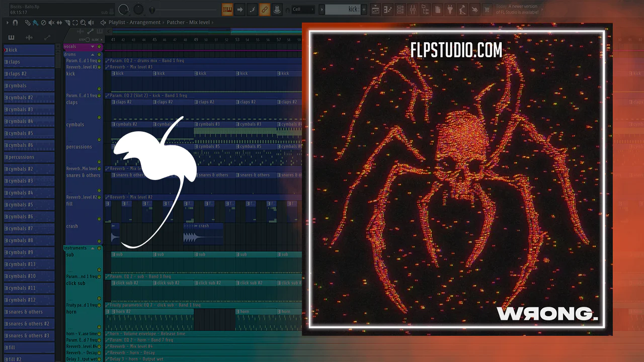Click bar 49 on the playlist timeline
The width and height of the screenshot is (644, 362).
pyautogui.click(x=196, y=40)
